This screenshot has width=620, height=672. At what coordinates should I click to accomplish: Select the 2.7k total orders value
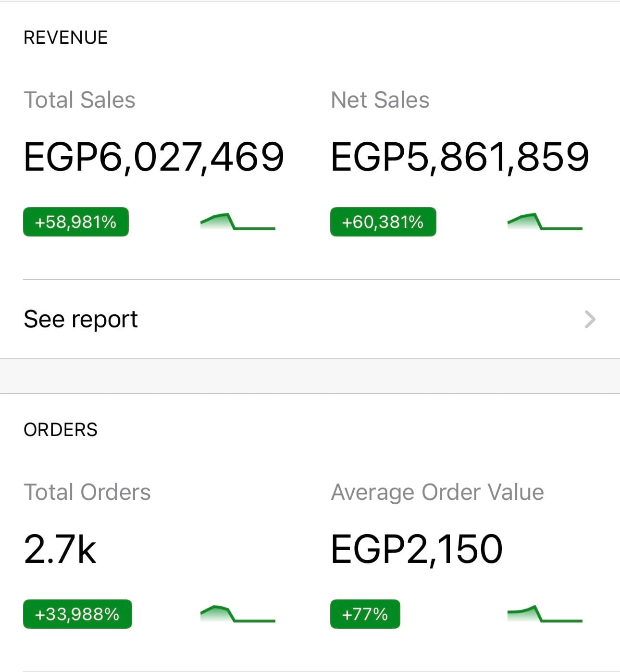pyautogui.click(x=60, y=549)
